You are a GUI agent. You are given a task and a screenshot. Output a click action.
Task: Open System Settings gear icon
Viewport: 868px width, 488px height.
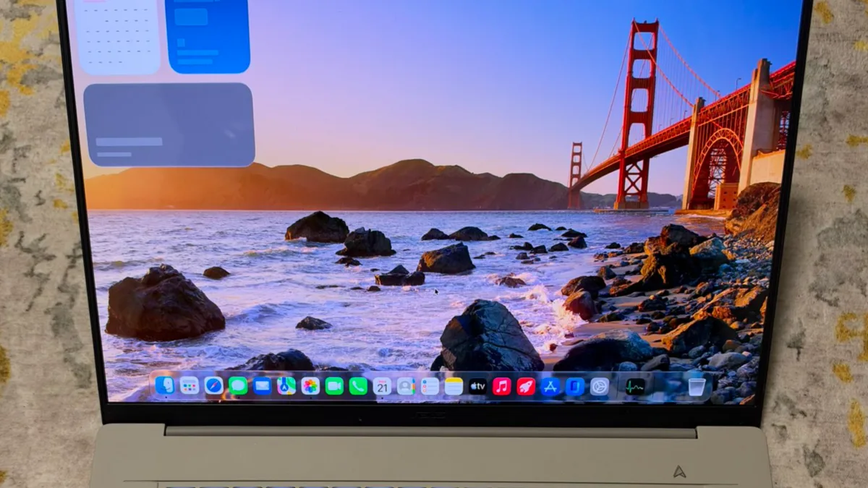pyautogui.click(x=600, y=386)
